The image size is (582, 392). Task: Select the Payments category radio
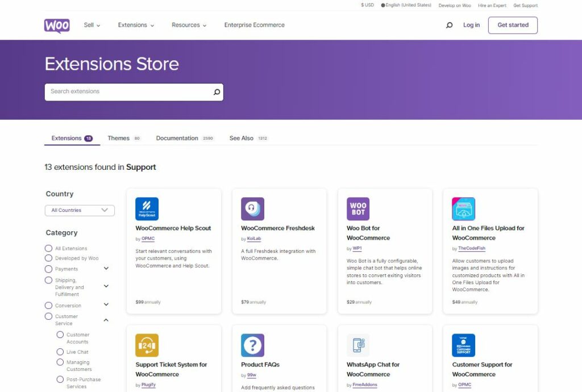coord(48,269)
